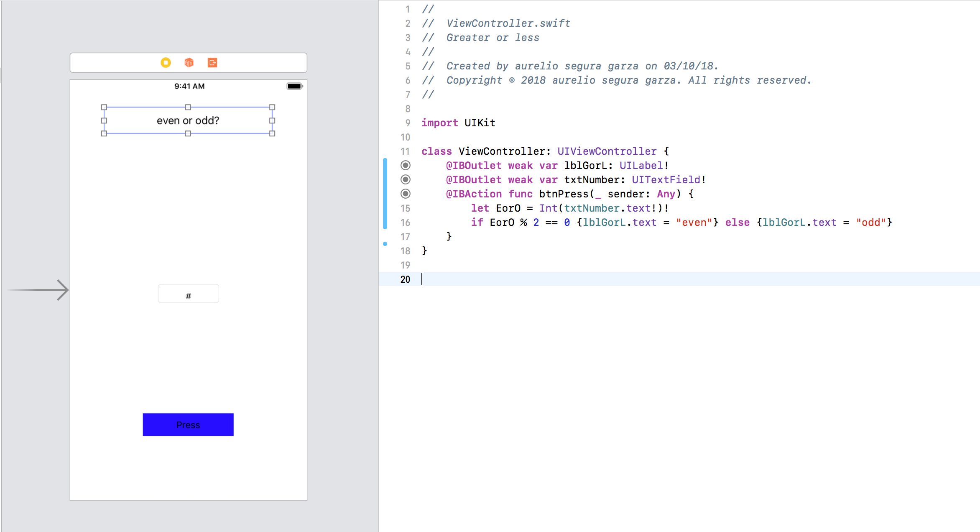Viewport: 980px width, 532px height.
Task: Click the yellow View Controller dock icon
Action: click(166, 63)
